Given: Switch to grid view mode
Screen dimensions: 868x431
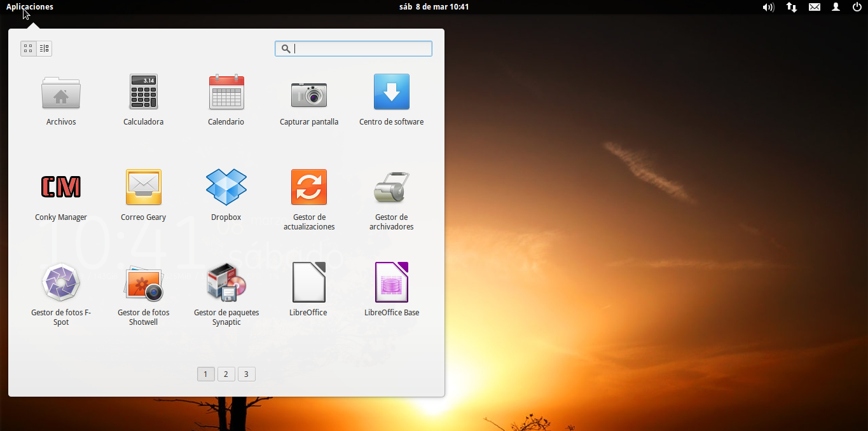Looking at the screenshot, I should pos(29,48).
